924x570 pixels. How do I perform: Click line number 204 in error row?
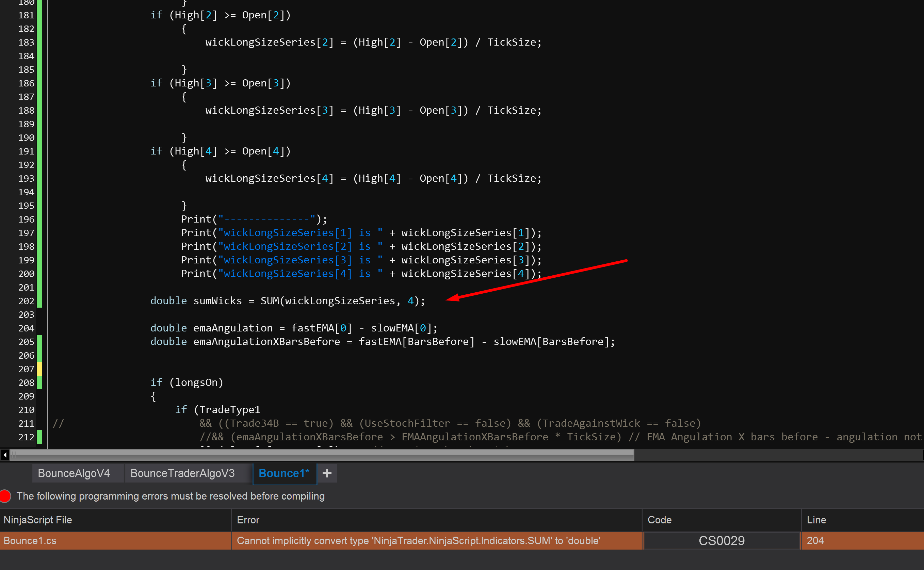[x=815, y=541]
